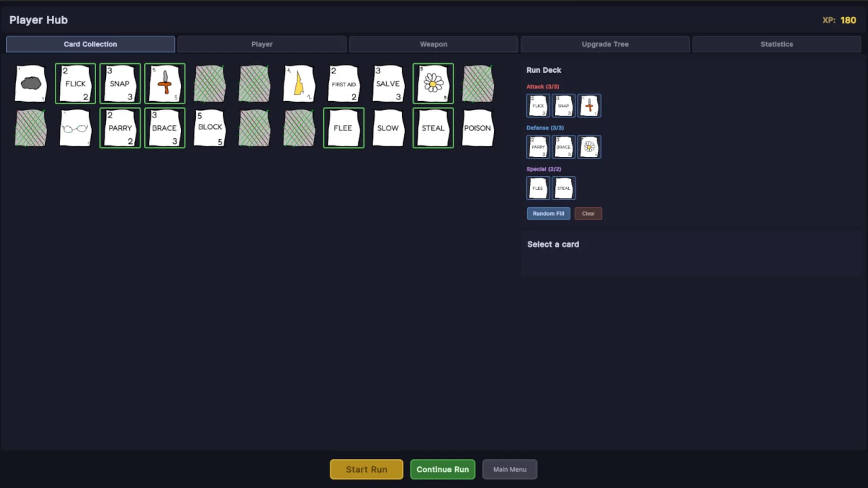Viewport: 868px width, 488px height.
Task: Click the Random Fill button
Action: 548,214
